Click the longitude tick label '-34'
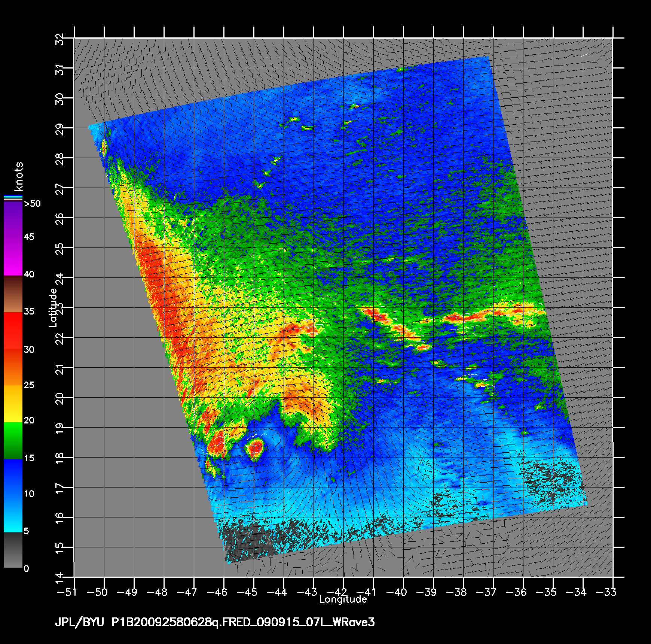This screenshot has height=644, width=651. coord(576,592)
